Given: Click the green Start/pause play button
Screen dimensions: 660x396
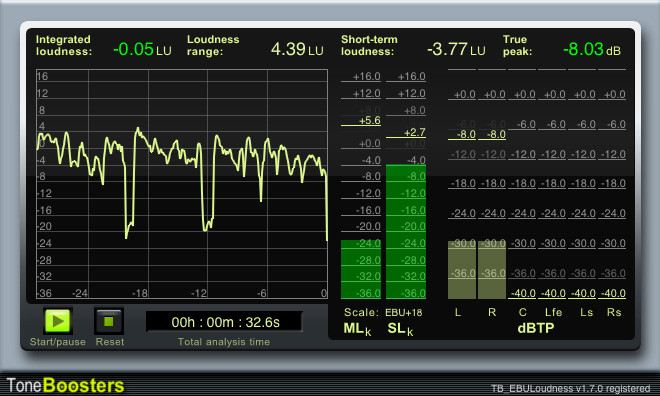Looking at the screenshot, I should pos(58,322).
